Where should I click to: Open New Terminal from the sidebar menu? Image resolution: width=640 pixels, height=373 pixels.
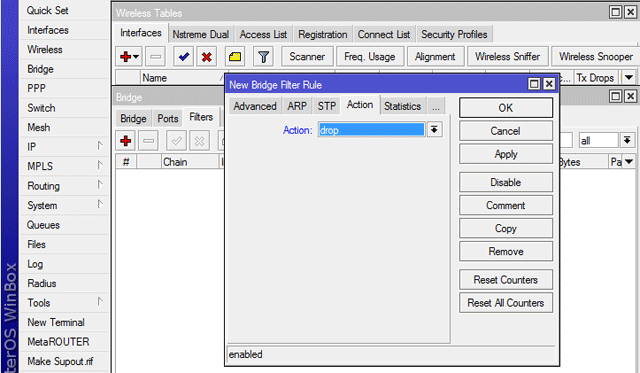coord(56,322)
